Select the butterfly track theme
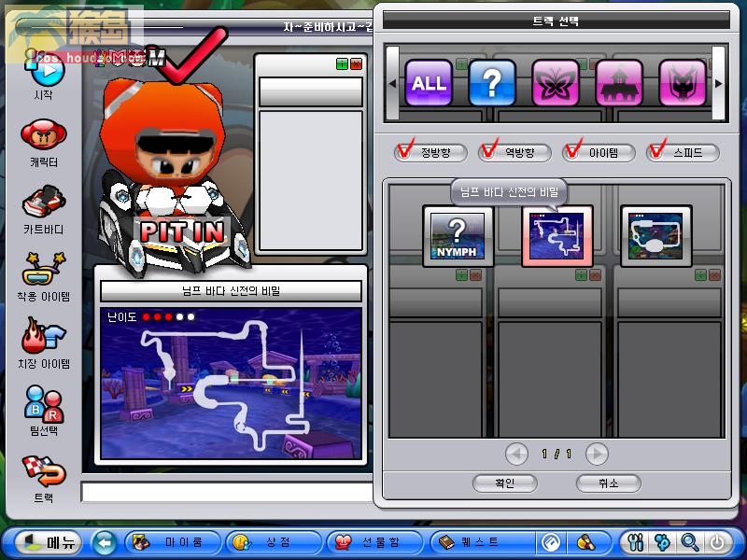Viewport: 747px width, 560px height. click(556, 83)
